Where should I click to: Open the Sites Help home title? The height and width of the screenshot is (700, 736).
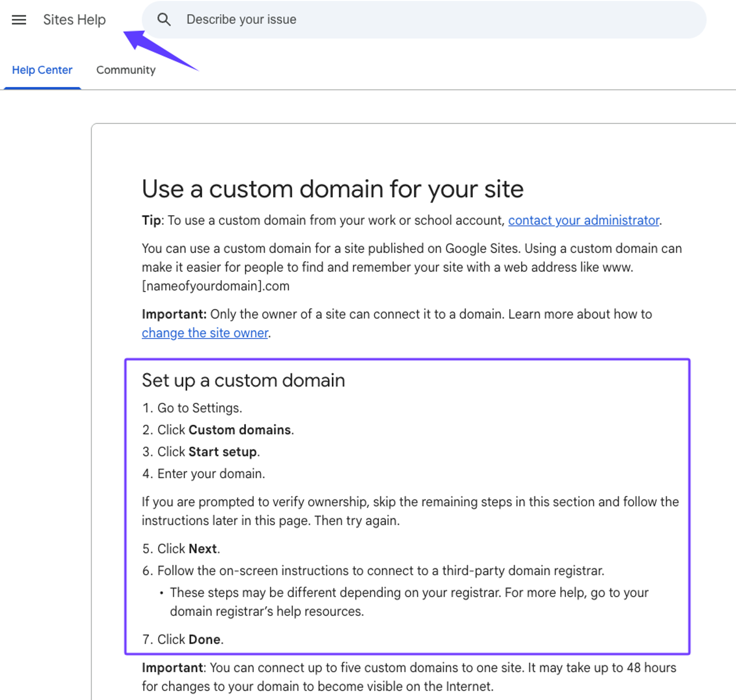click(74, 19)
